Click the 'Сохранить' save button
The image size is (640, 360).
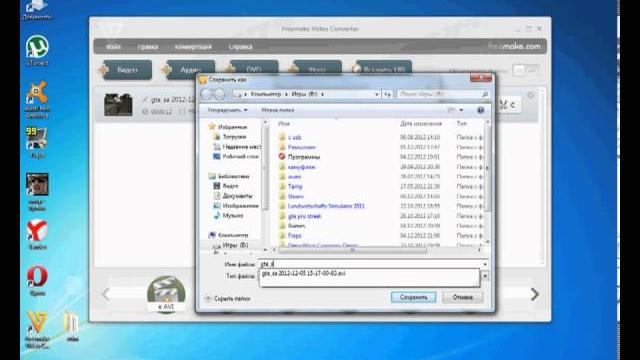click(413, 297)
